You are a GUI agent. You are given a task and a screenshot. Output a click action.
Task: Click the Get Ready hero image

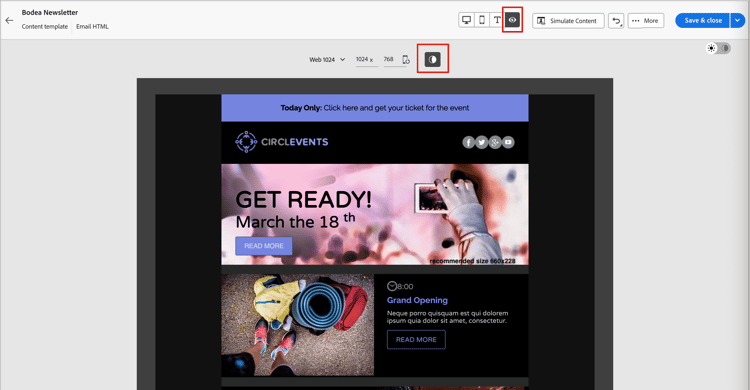[x=375, y=214]
